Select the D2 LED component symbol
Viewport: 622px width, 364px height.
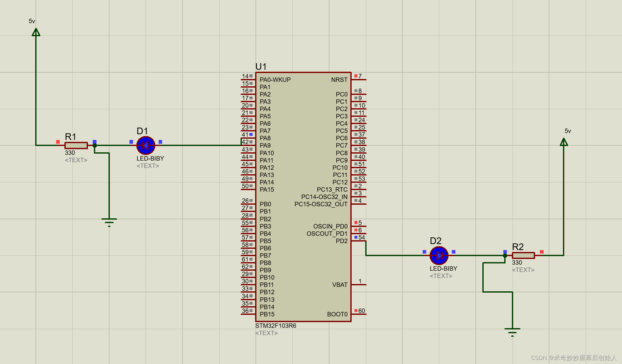pos(439,255)
